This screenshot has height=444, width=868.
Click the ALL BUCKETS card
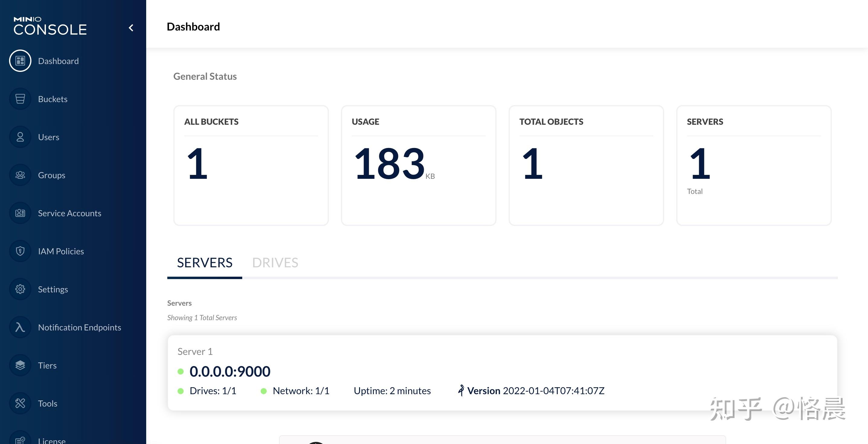click(251, 166)
